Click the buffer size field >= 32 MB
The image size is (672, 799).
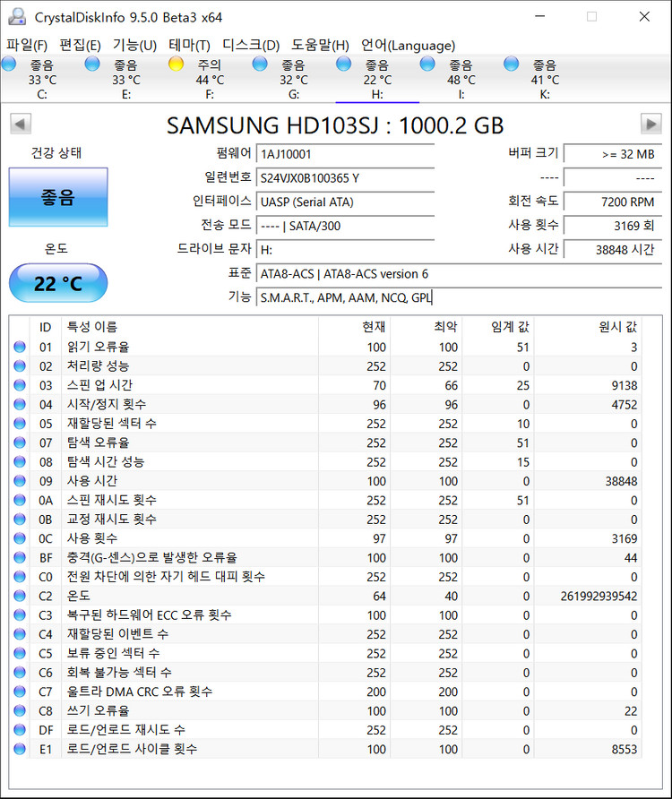[x=613, y=154]
